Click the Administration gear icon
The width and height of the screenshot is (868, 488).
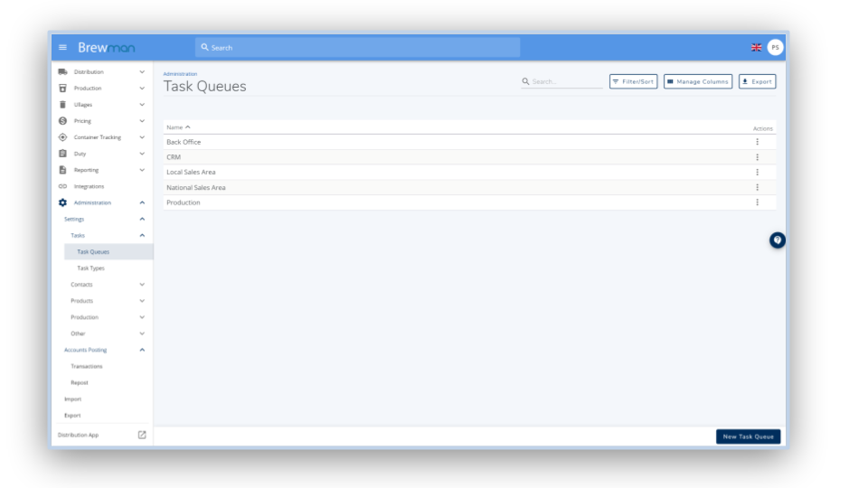(62, 202)
